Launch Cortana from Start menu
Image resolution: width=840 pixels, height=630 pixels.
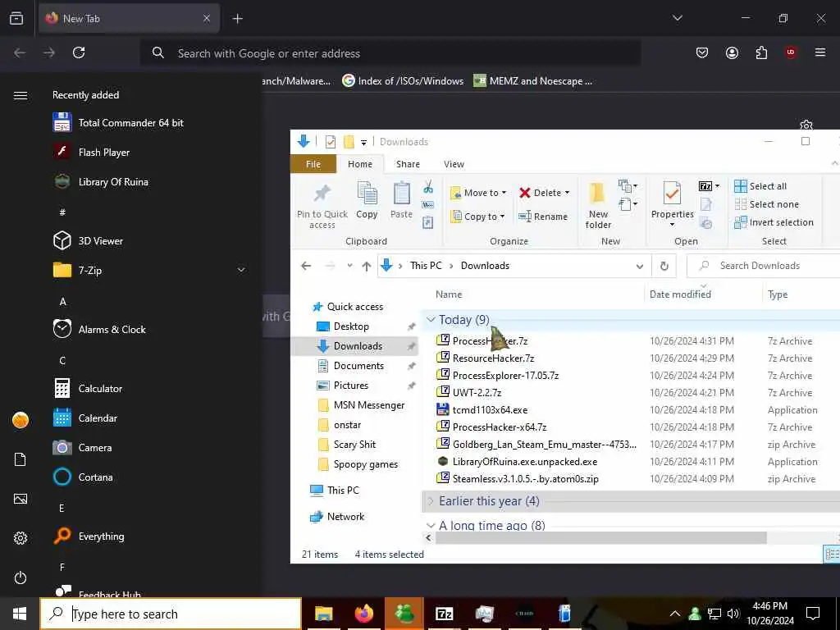[x=83, y=477]
